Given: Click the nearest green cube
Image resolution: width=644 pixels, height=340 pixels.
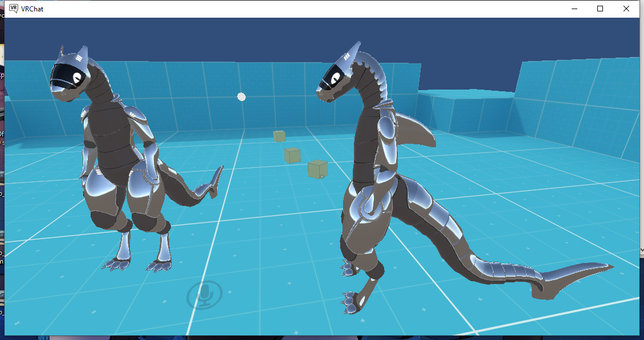Looking at the screenshot, I should (318, 169).
